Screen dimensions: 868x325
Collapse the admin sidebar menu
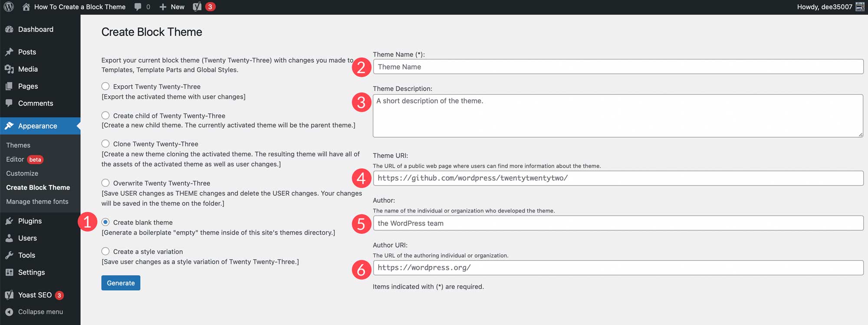pyautogui.click(x=40, y=312)
